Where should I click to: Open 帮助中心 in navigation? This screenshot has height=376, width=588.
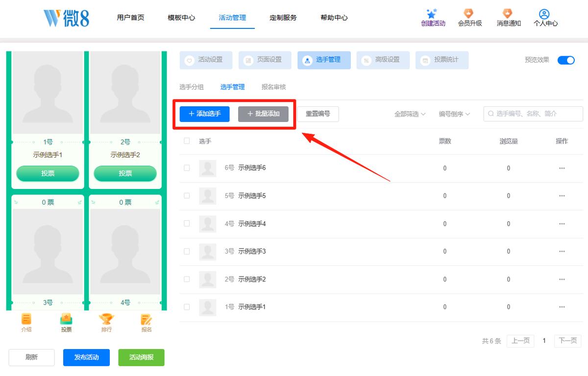(x=334, y=18)
